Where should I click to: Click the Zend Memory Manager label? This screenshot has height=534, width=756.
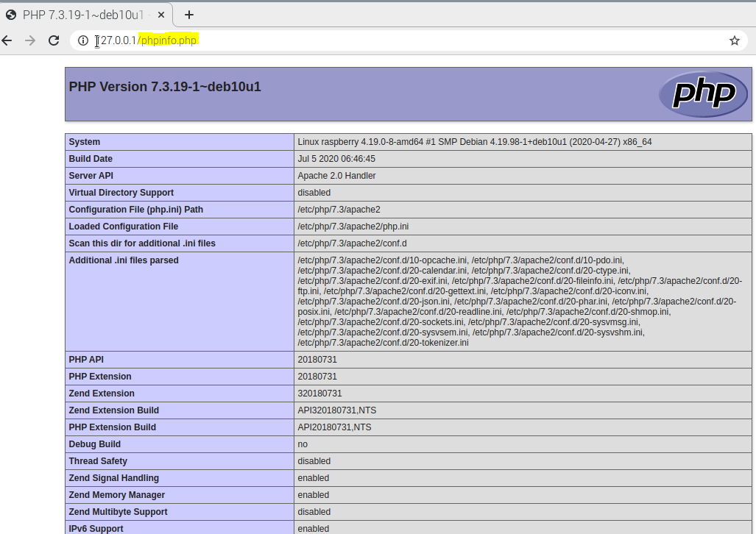[117, 494]
